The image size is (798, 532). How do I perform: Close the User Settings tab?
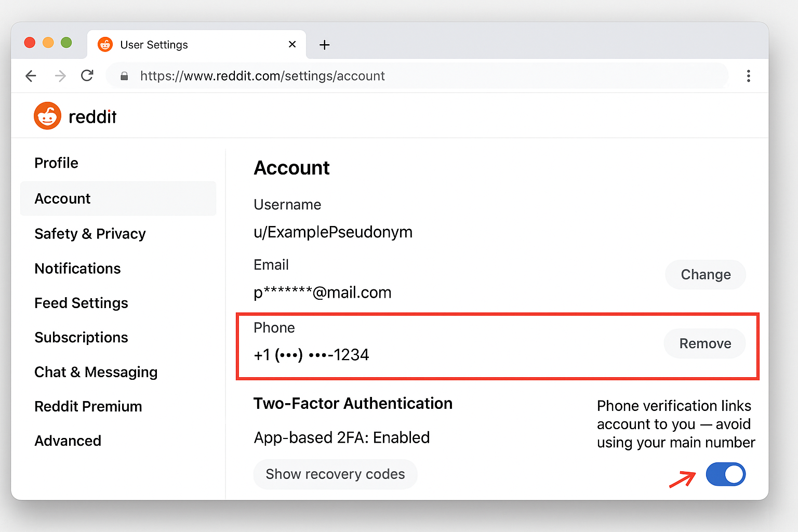(x=292, y=44)
